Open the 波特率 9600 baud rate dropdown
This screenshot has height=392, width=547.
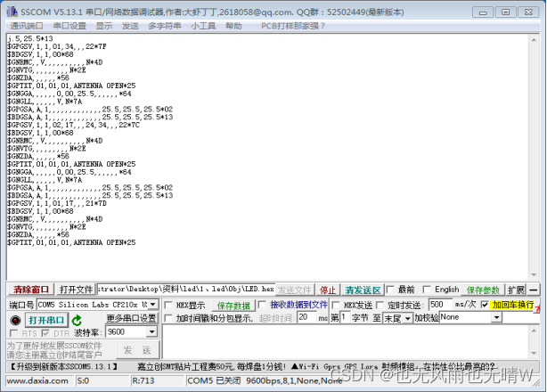pos(151,331)
